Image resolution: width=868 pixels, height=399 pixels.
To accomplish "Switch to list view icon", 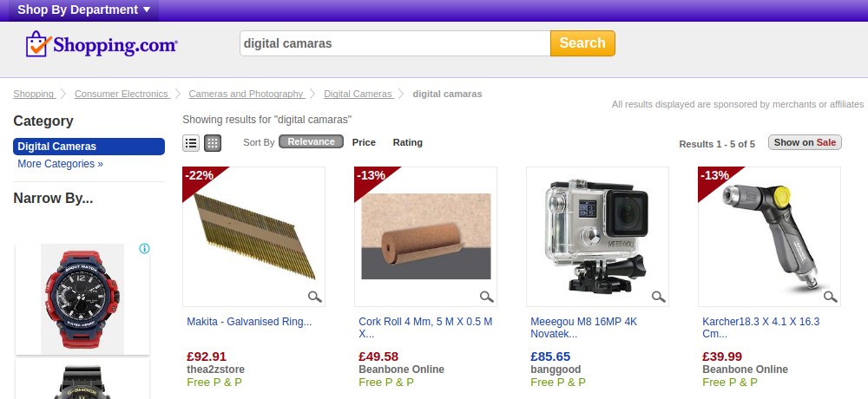I will click(x=191, y=143).
